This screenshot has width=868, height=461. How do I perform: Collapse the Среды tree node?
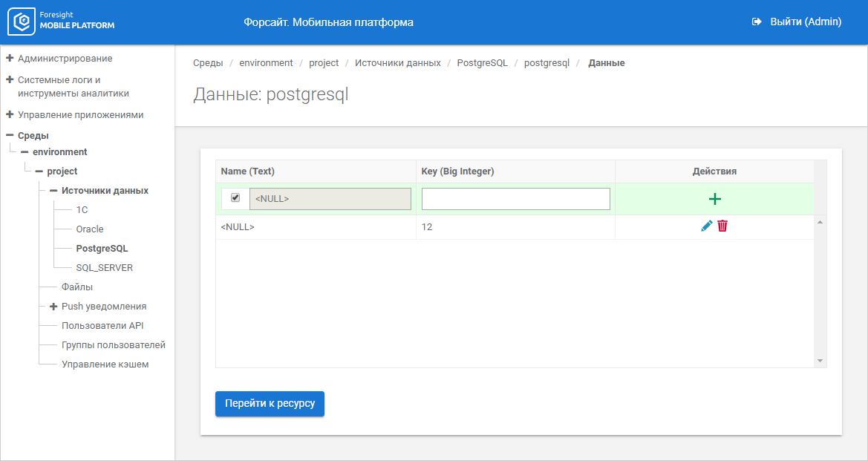(x=10, y=136)
